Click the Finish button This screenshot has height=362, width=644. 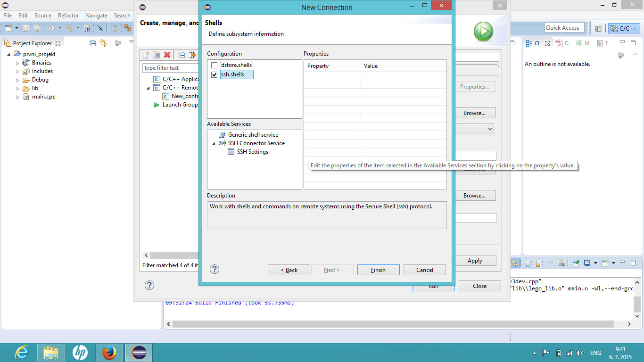tap(378, 270)
